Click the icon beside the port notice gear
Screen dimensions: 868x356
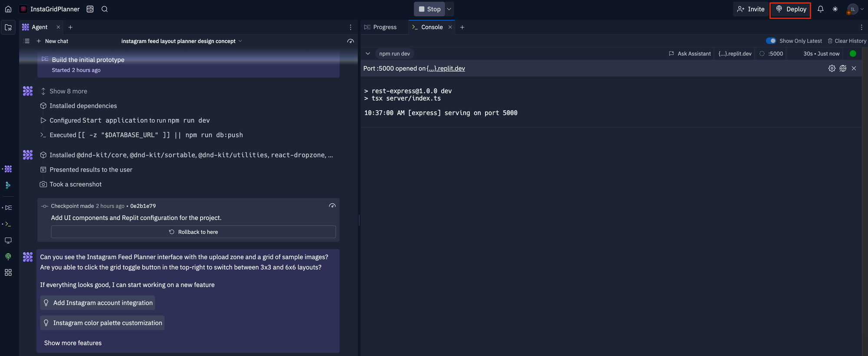[x=843, y=69]
